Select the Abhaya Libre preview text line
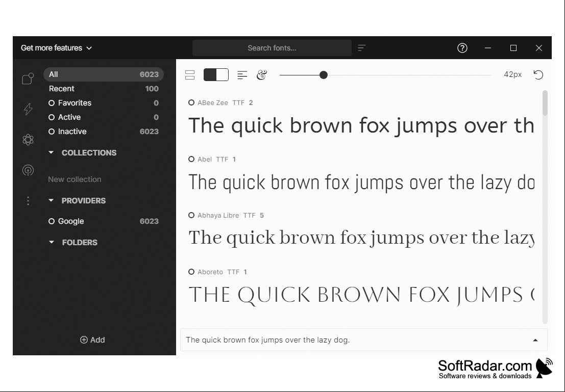 (x=361, y=238)
